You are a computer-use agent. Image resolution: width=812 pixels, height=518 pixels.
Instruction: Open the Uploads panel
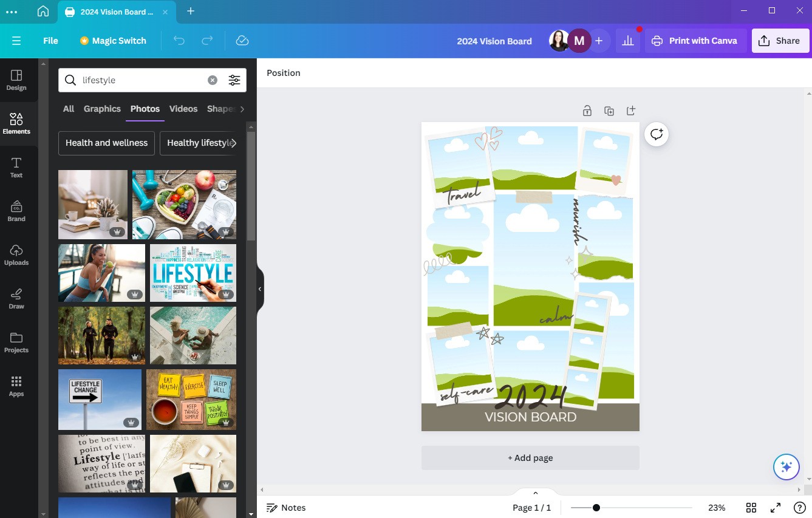[16, 254]
